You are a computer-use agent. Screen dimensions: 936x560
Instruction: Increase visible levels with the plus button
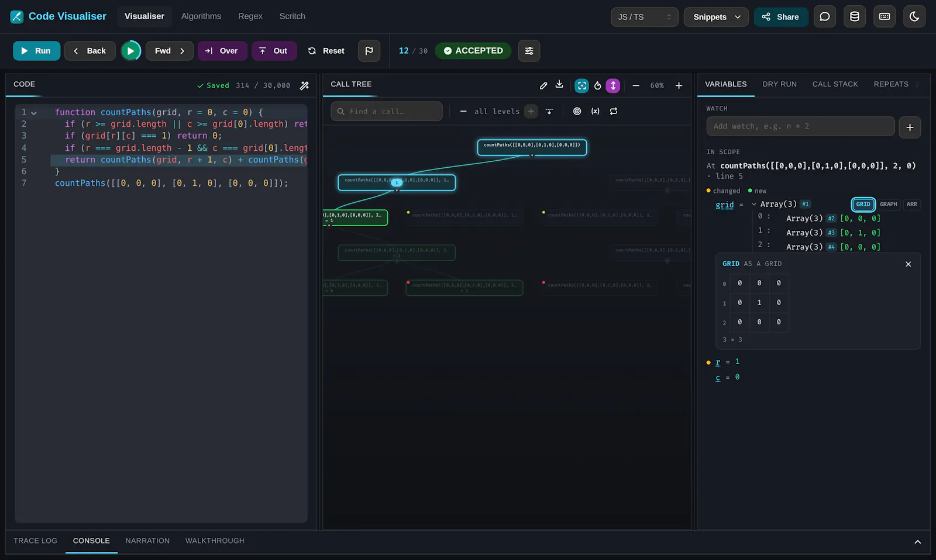click(531, 111)
